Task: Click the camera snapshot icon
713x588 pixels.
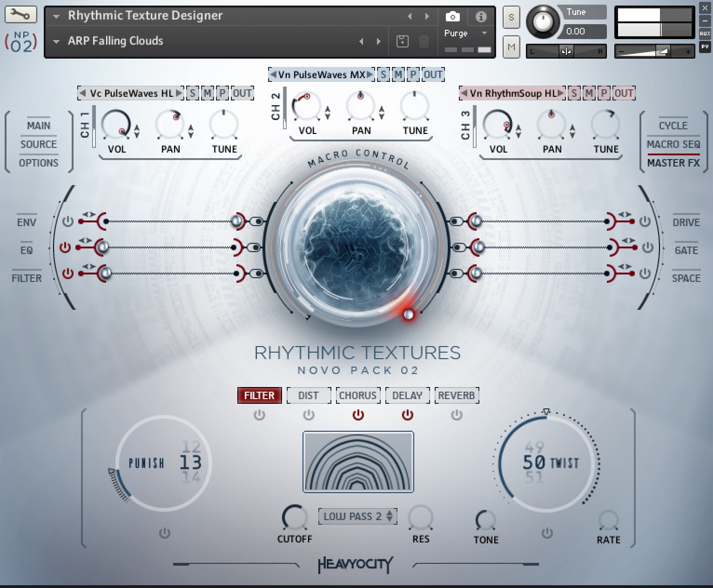Action: (x=452, y=17)
